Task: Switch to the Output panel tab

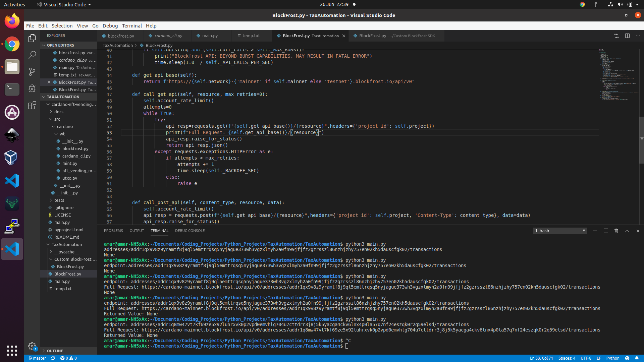Action: coord(137,231)
